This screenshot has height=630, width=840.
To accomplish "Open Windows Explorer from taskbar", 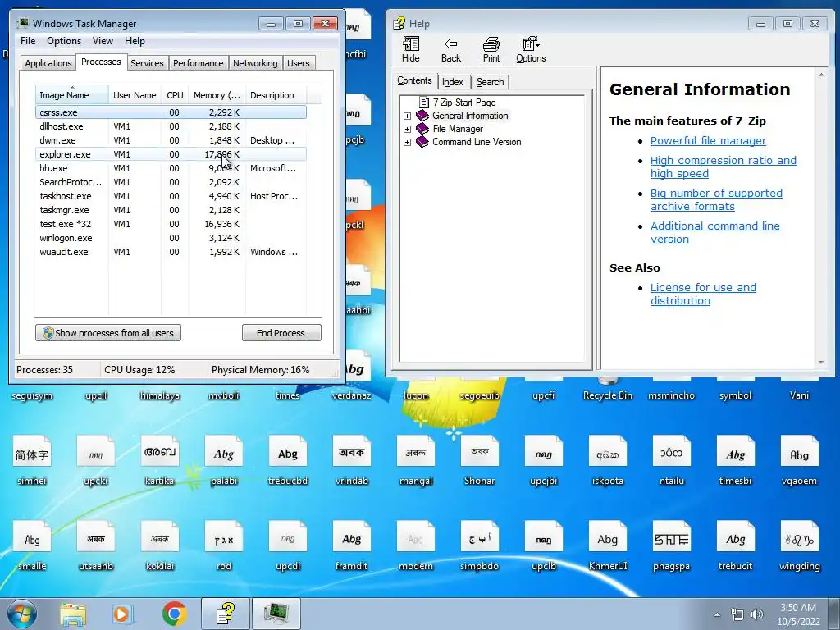I will tap(73, 614).
